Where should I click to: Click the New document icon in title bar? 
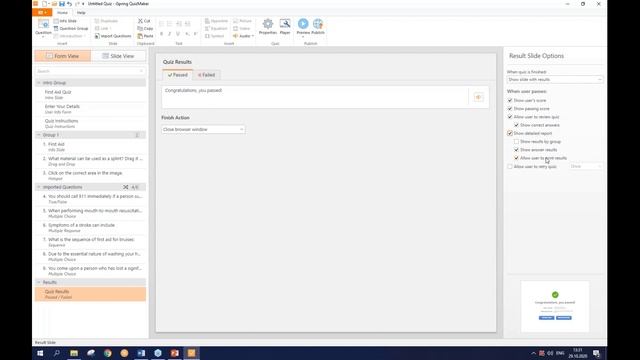pyautogui.click(x=44, y=4)
